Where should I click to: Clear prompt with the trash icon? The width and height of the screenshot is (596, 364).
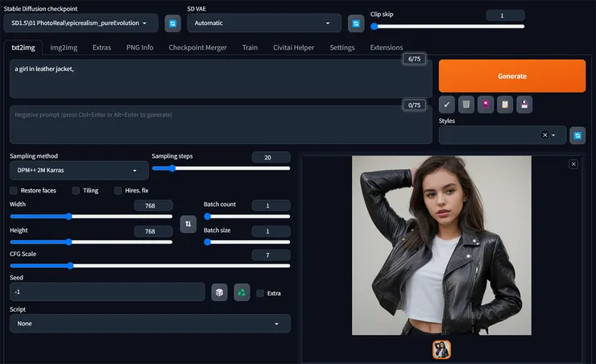pyautogui.click(x=466, y=105)
